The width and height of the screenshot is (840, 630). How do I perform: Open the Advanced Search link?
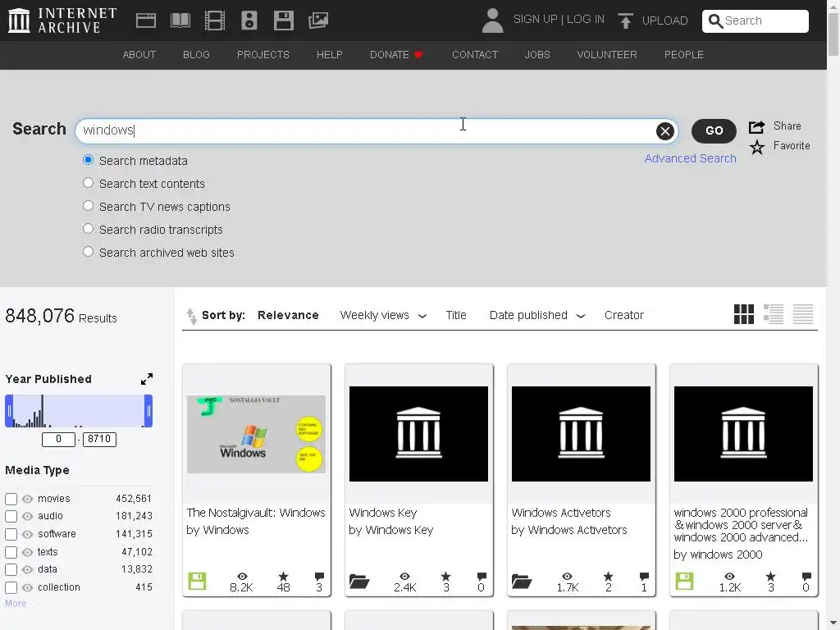[690, 158]
